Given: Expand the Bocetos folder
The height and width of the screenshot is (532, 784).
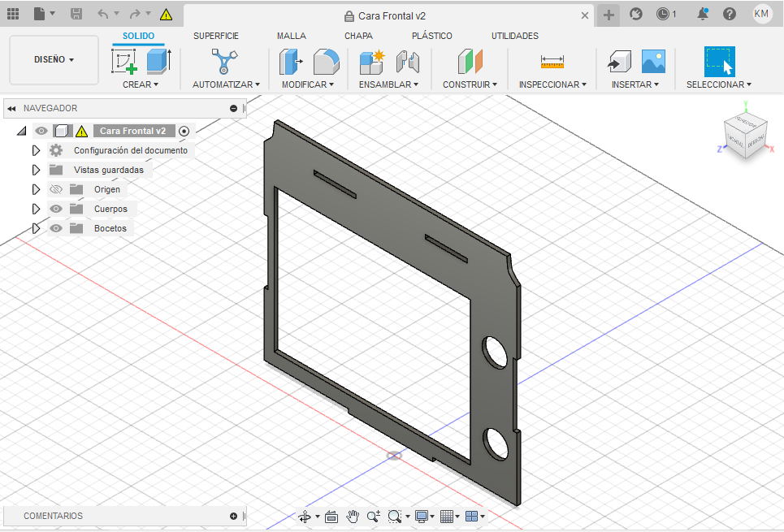Looking at the screenshot, I should coord(36,228).
